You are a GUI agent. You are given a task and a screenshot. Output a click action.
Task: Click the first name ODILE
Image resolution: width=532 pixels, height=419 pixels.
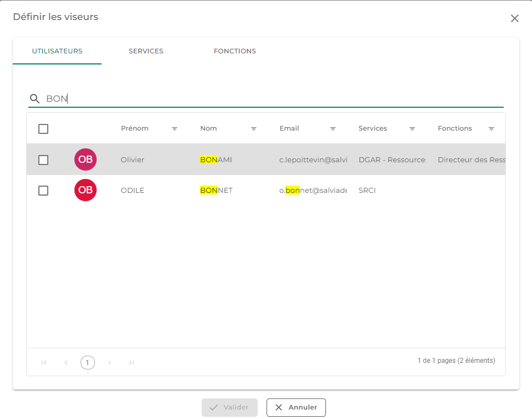[132, 191]
